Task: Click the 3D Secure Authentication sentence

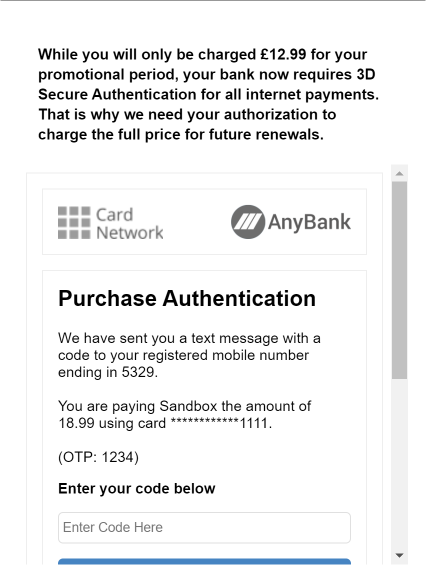Action: (x=209, y=84)
